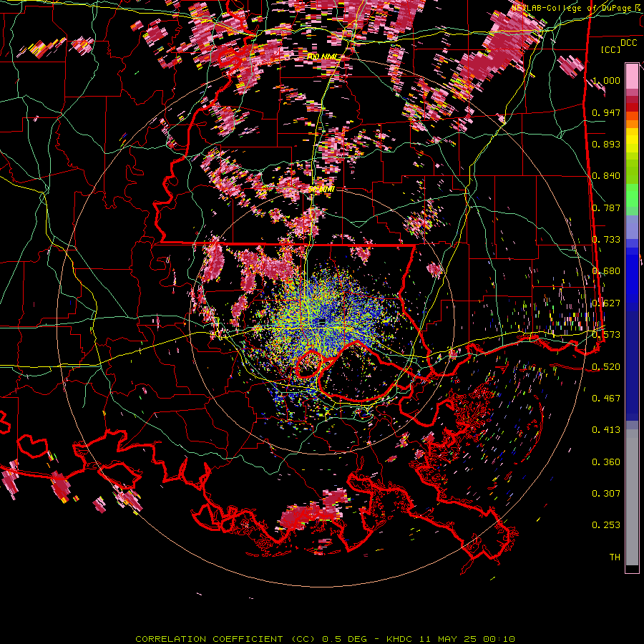Click the DCC product label above the scale
The image size is (644, 644).
[628, 43]
